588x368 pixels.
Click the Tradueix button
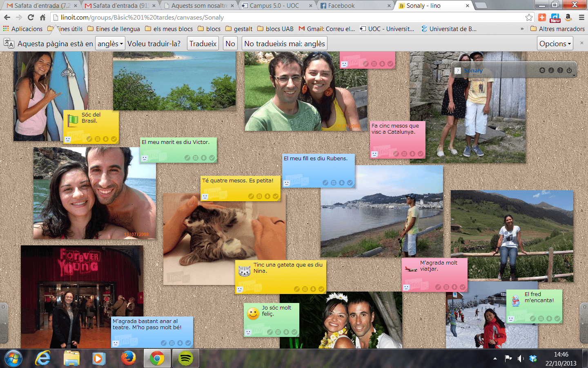point(203,44)
